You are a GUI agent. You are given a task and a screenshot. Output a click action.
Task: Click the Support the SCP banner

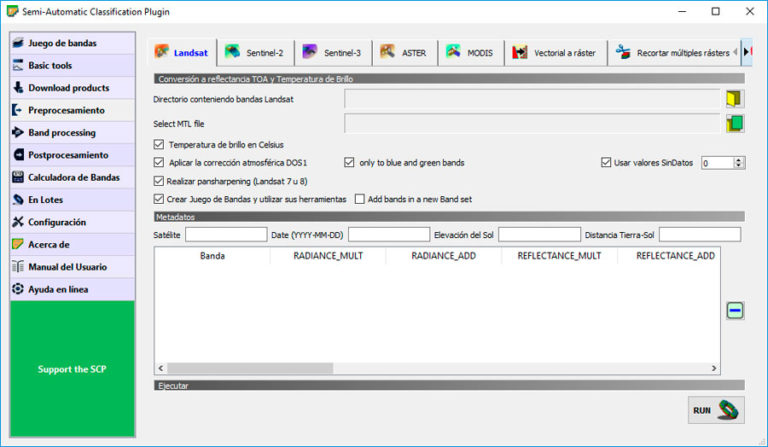point(72,369)
